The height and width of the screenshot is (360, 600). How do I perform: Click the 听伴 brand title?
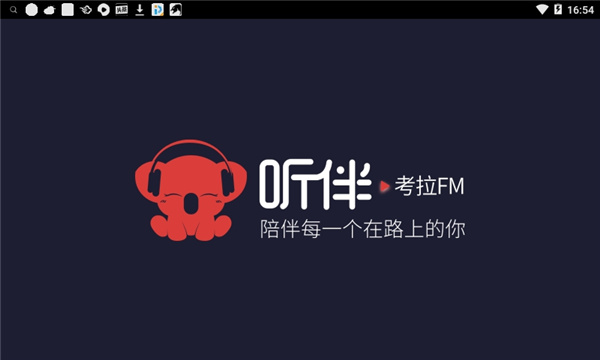pyautogui.click(x=315, y=184)
